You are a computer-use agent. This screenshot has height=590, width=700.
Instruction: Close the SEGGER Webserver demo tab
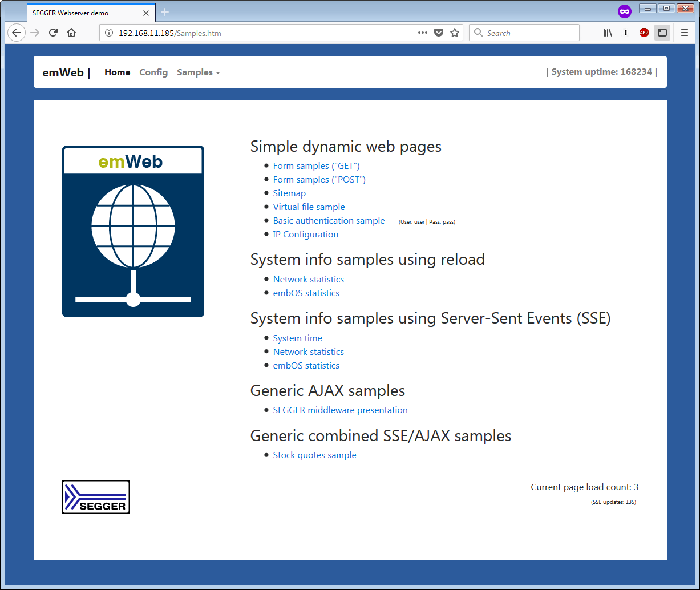point(145,13)
